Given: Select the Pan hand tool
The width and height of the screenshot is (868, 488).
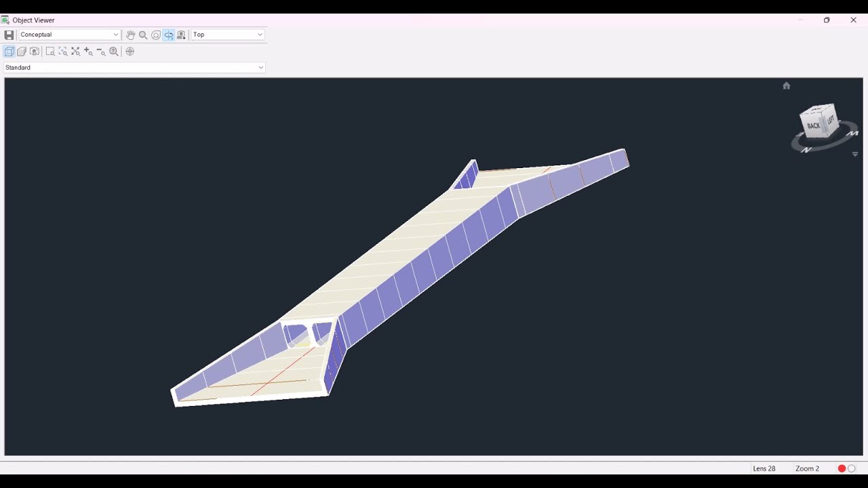Looking at the screenshot, I should point(130,35).
